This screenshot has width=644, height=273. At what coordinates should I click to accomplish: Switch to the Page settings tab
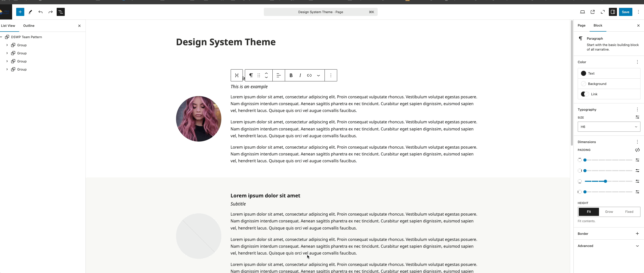tap(582, 25)
